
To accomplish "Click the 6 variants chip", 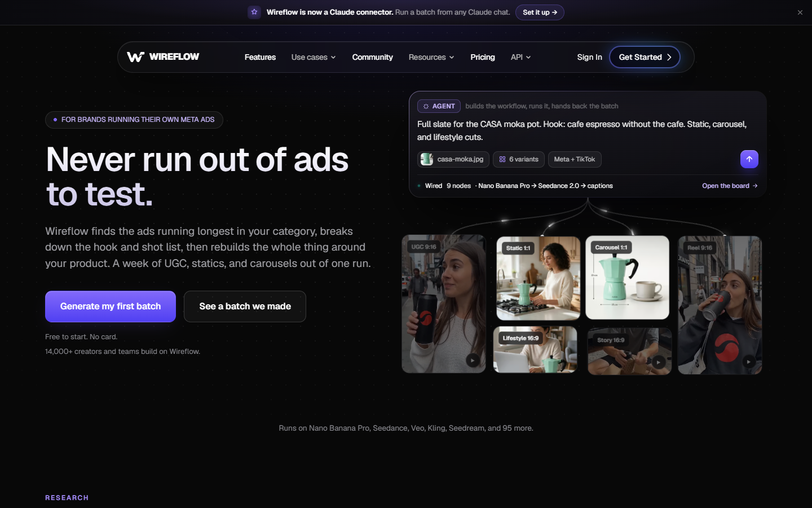I will click(x=519, y=159).
